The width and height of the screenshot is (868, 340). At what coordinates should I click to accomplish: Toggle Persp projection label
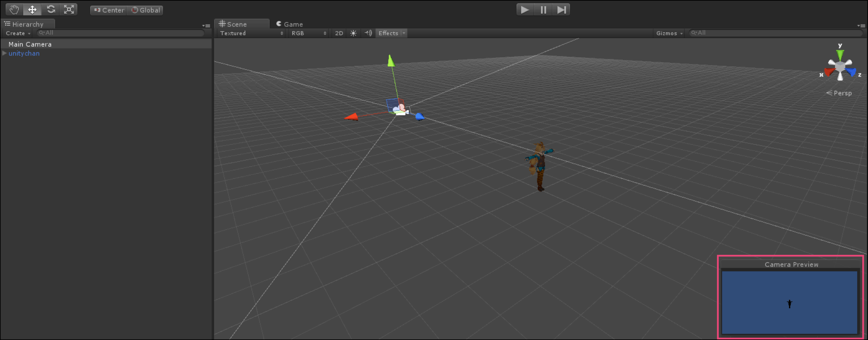[839, 93]
